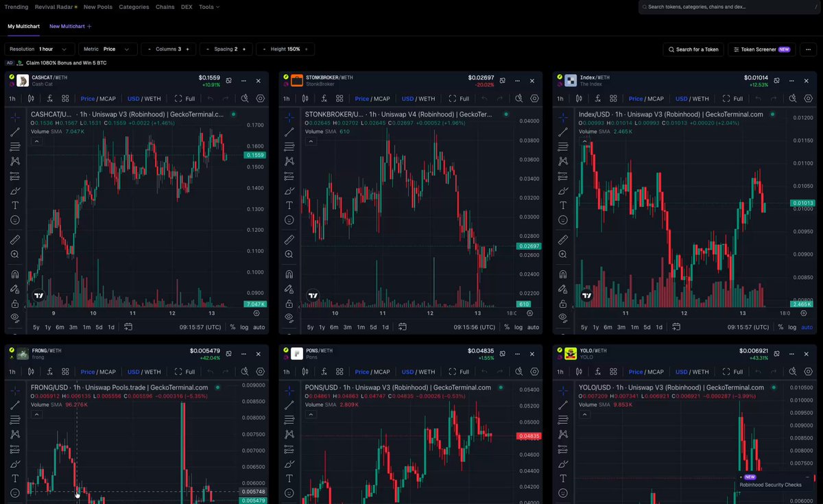Image resolution: width=823 pixels, height=504 pixels.
Task: Focus the search tokens input field
Action: [x=730, y=7]
